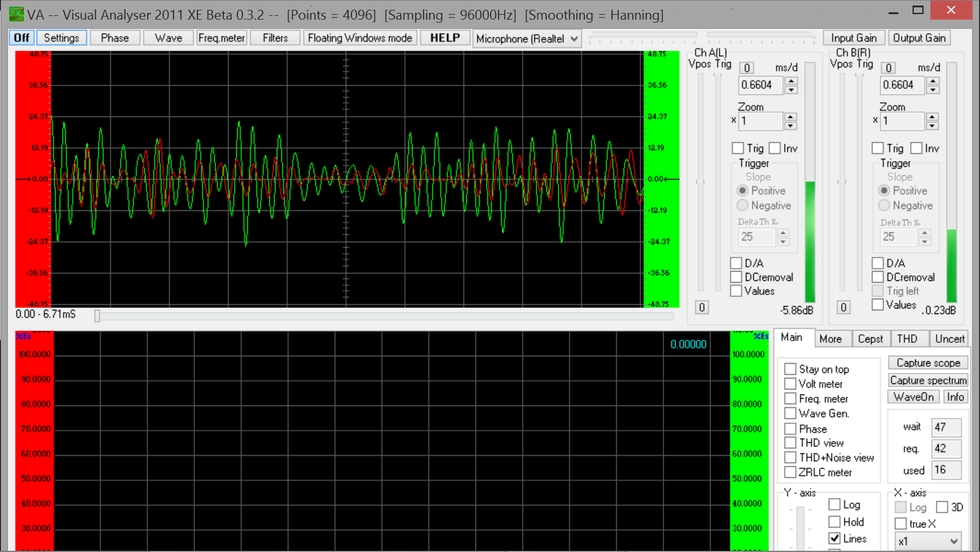Increase Ch B Zoom with up arrow
The height and width of the screenshot is (552, 980).
click(932, 117)
